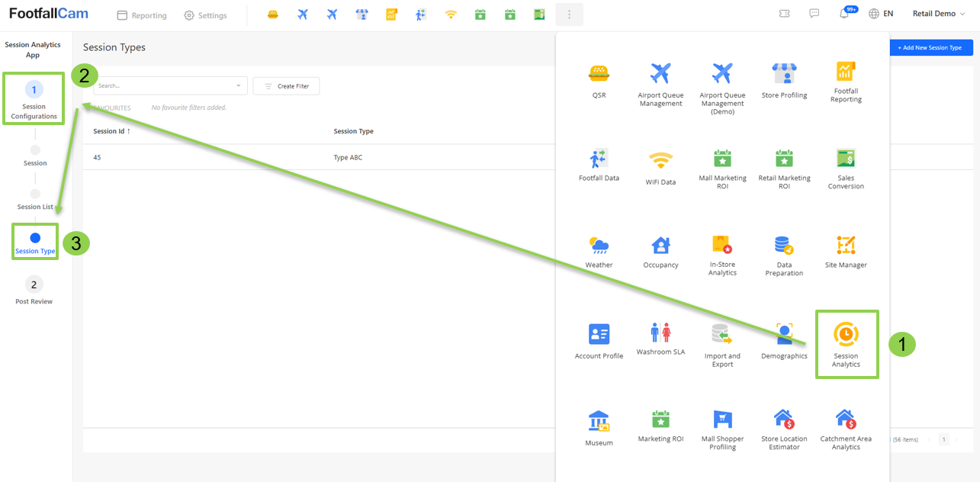Click the notifications bell icon
Image resolution: width=980 pixels, height=482 pixels.
(x=844, y=14)
